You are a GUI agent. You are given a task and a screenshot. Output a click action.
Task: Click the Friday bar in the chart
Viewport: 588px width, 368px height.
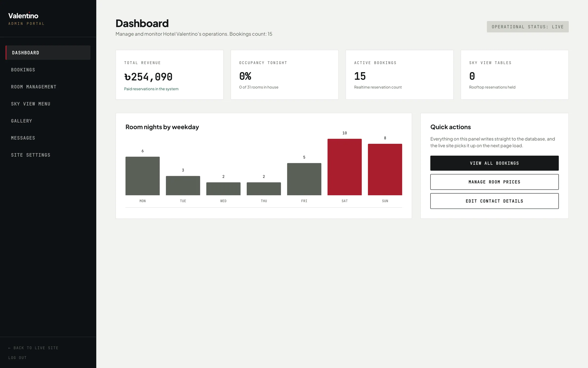(304, 179)
